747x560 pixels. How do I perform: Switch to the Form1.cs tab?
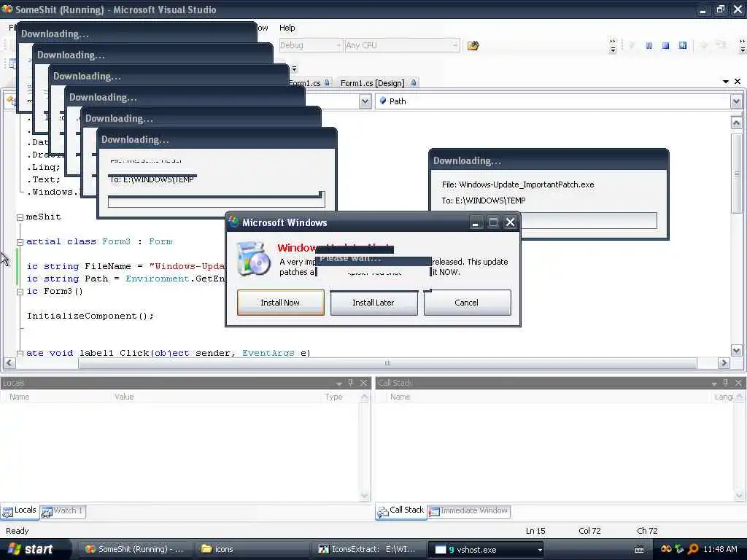coord(309,83)
